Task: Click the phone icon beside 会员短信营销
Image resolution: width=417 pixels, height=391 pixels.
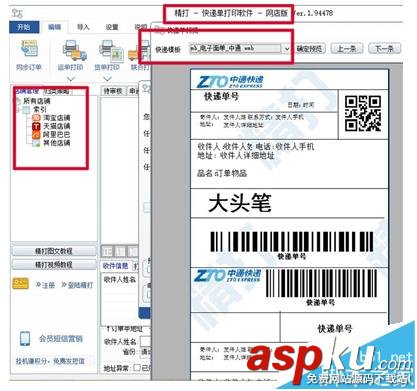Action: [25, 338]
